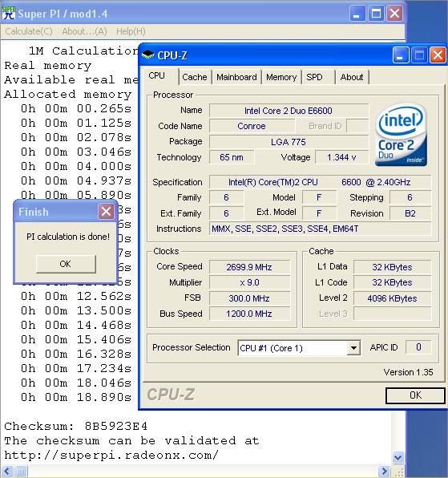Expand the Processor Selection dropdown arrow
448x478 pixels.
(x=353, y=348)
